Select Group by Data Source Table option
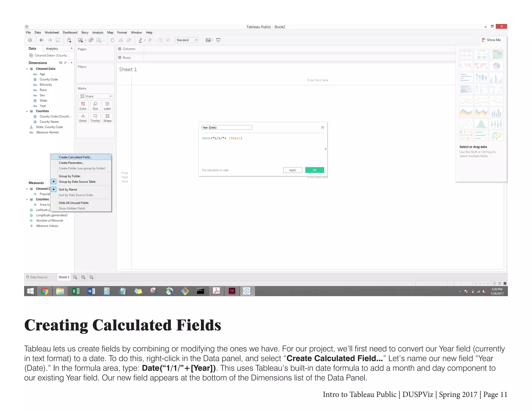Image resolution: width=532 pixels, height=411 pixels. point(77,182)
